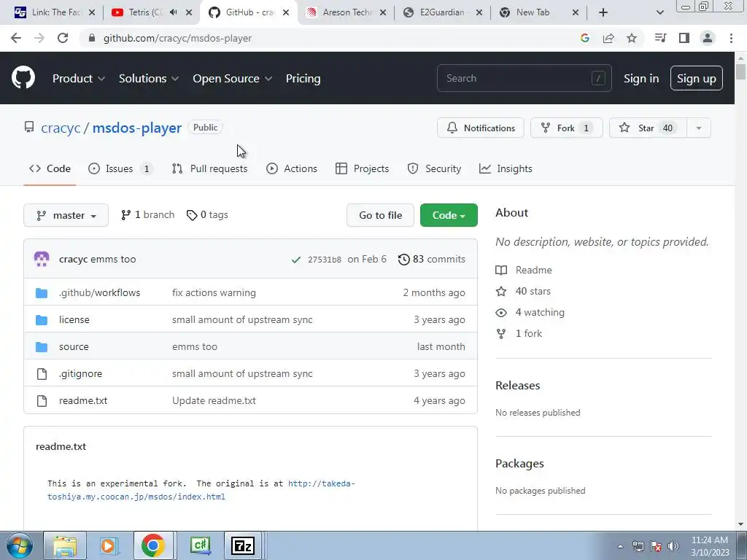747x560 pixels.
Task: Open the source folder
Action: [x=74, y=346]
